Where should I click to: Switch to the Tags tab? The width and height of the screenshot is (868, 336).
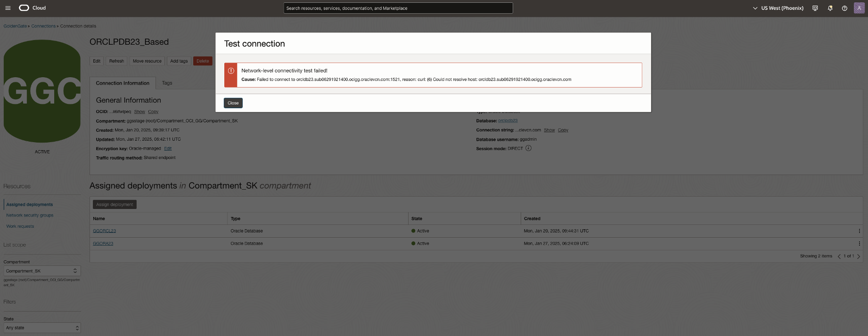tap(167, 83)
